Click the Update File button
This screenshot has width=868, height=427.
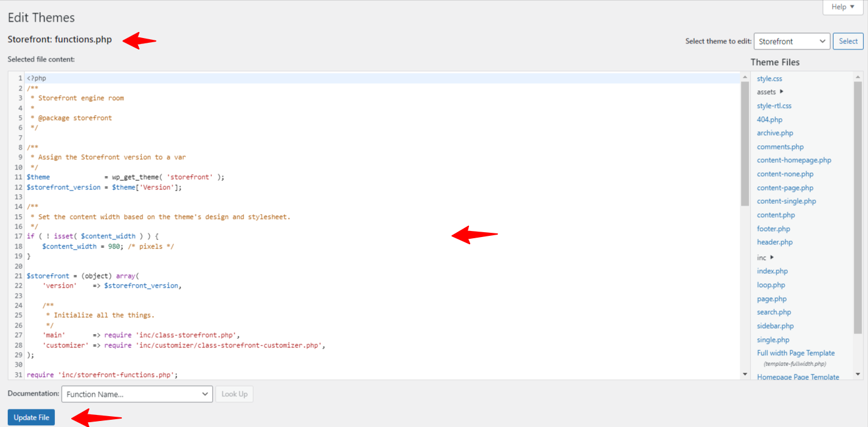[x=31, y=417]
